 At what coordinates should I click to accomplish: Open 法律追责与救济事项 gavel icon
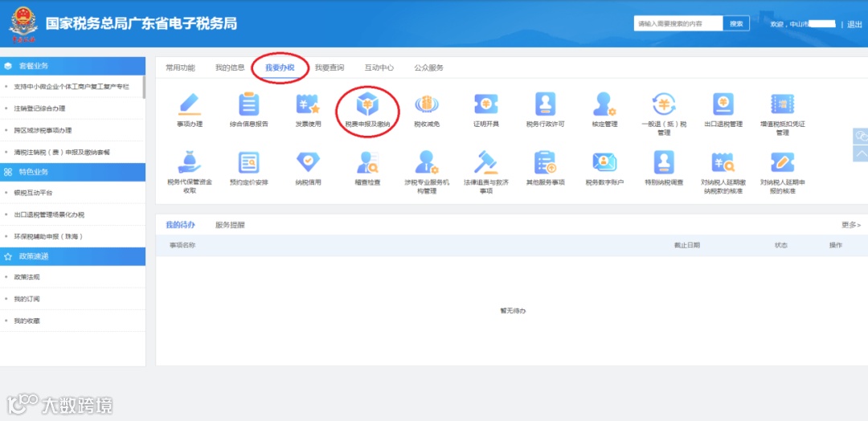(486, 162)
